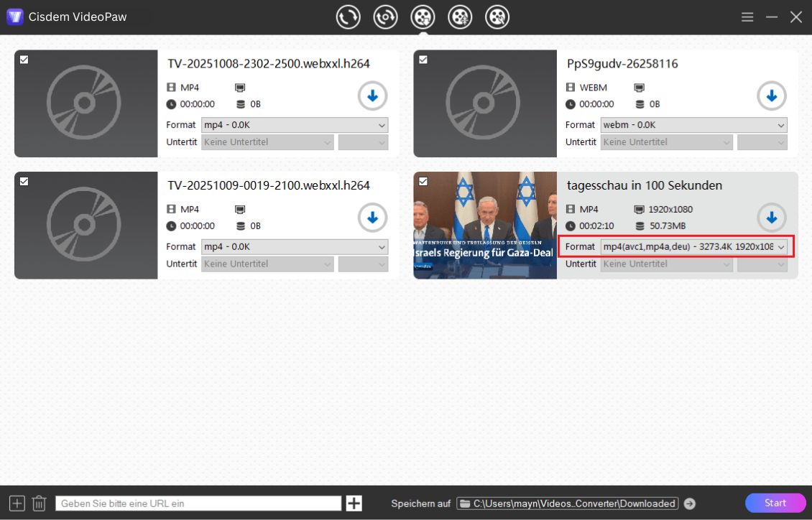
Task: Click download arrow for PpS9gudv-26258116
Action: click(771, 96)
